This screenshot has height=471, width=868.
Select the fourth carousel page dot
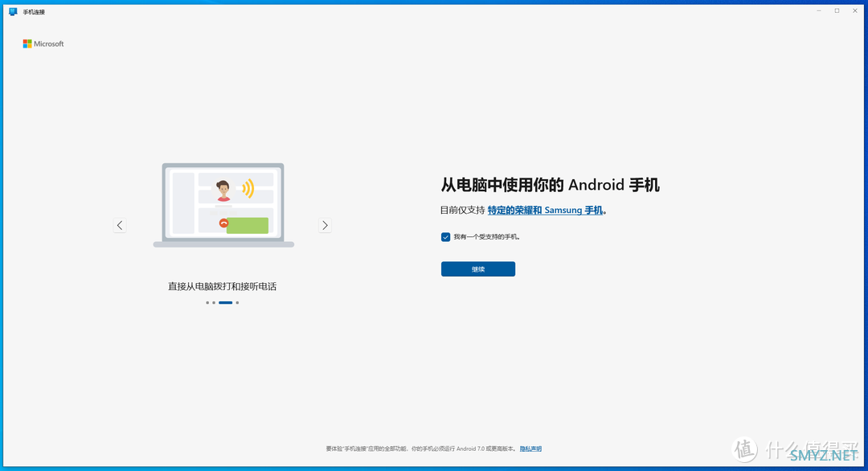237,303
